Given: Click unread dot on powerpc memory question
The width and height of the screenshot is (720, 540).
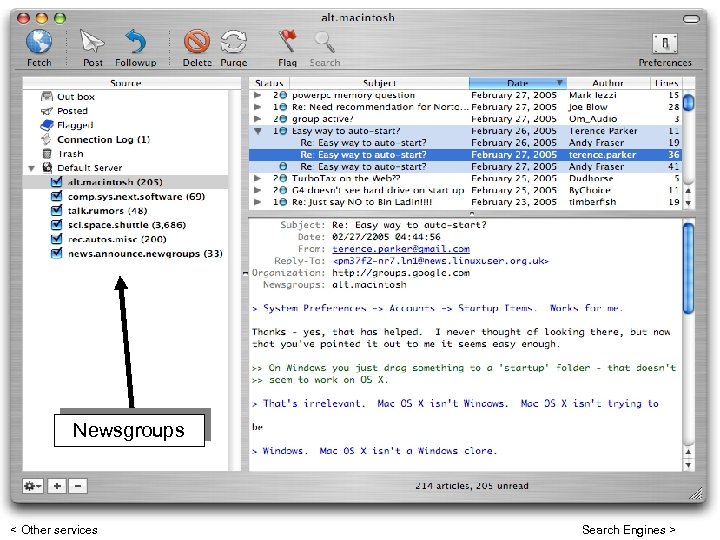Looking at the screenshot, I should click(283, 95).
